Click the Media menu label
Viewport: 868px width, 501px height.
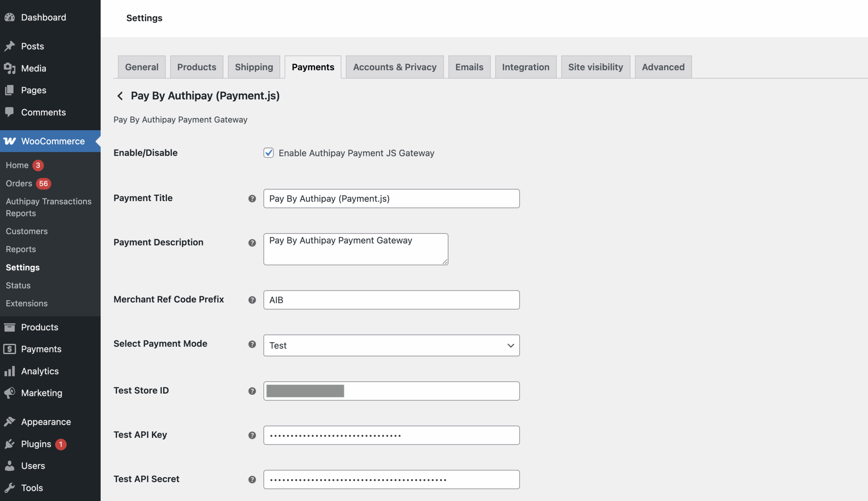34,68
